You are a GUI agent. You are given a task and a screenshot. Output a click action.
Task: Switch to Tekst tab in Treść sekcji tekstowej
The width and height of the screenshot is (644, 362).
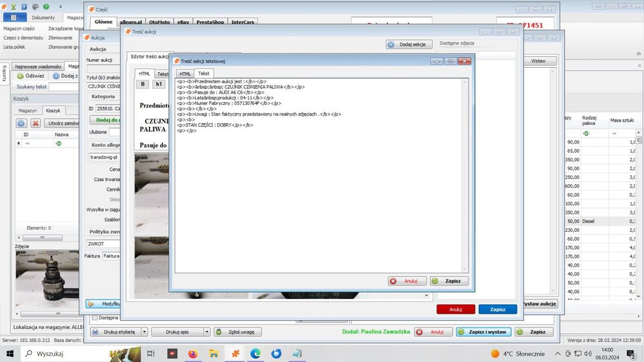(204, 73)
